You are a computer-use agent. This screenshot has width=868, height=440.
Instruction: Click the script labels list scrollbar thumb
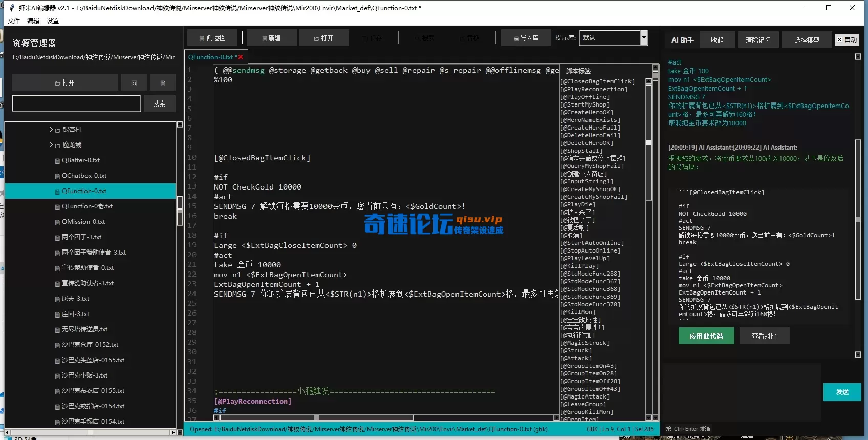(648, 142)
